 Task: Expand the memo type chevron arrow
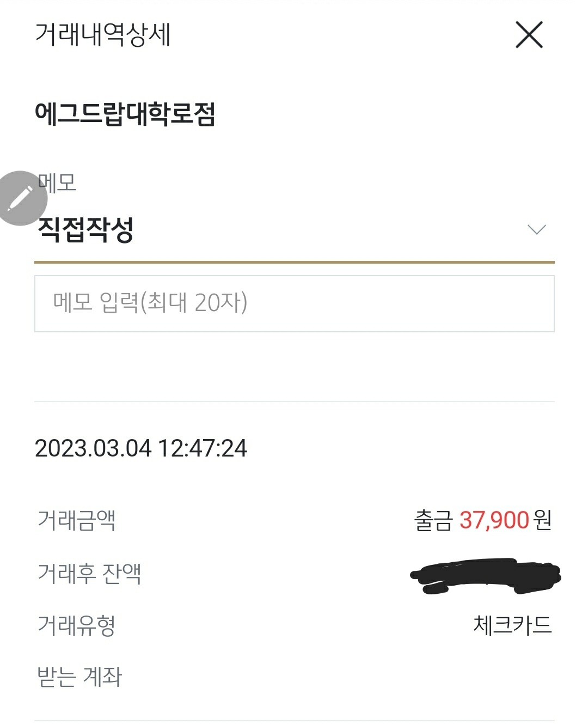coord(537,230)
